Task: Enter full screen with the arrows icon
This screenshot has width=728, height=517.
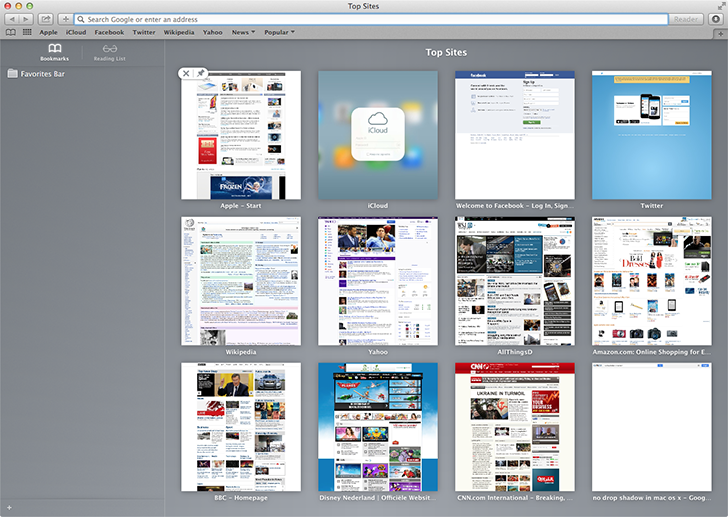Action: [x=721, y=6]
